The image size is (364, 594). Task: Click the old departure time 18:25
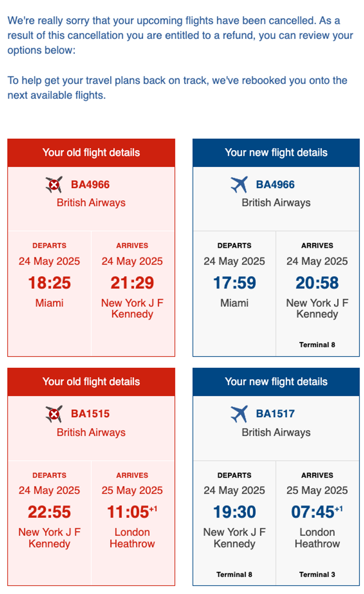click(x=50, y=283)
